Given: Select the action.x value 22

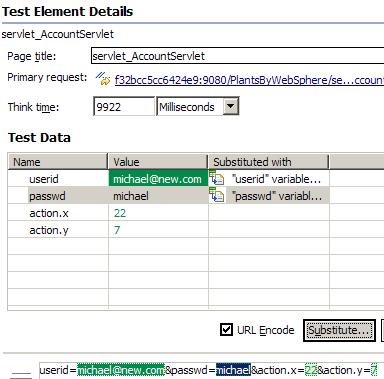Looking at the screenshot, I should click(120, 213).
